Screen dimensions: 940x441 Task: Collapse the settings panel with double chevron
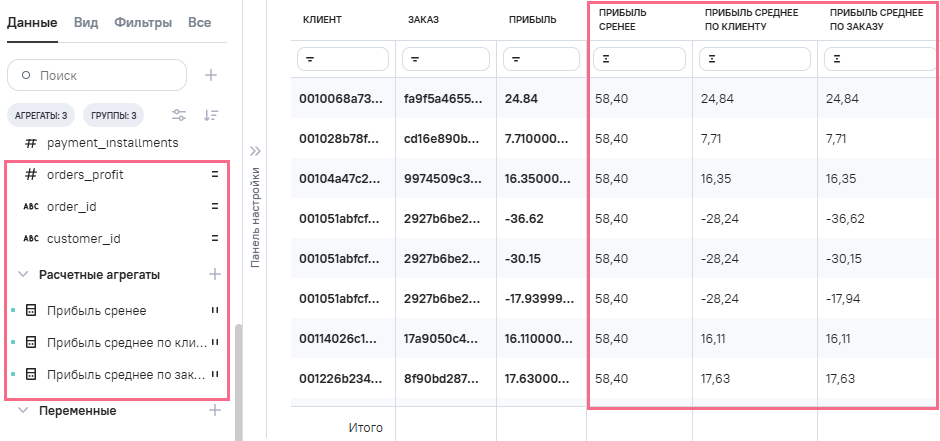point(255,151)
